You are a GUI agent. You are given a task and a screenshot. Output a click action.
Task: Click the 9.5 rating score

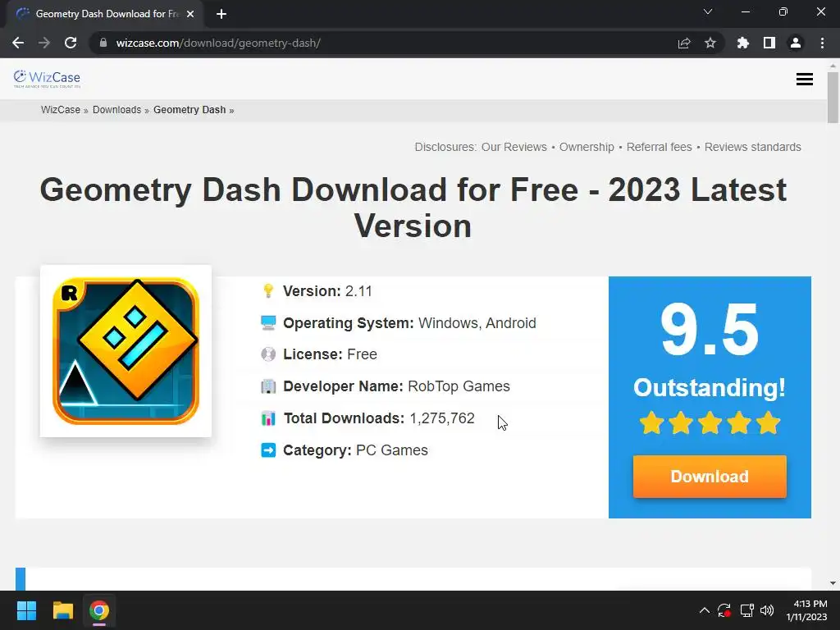coord(710,329)
